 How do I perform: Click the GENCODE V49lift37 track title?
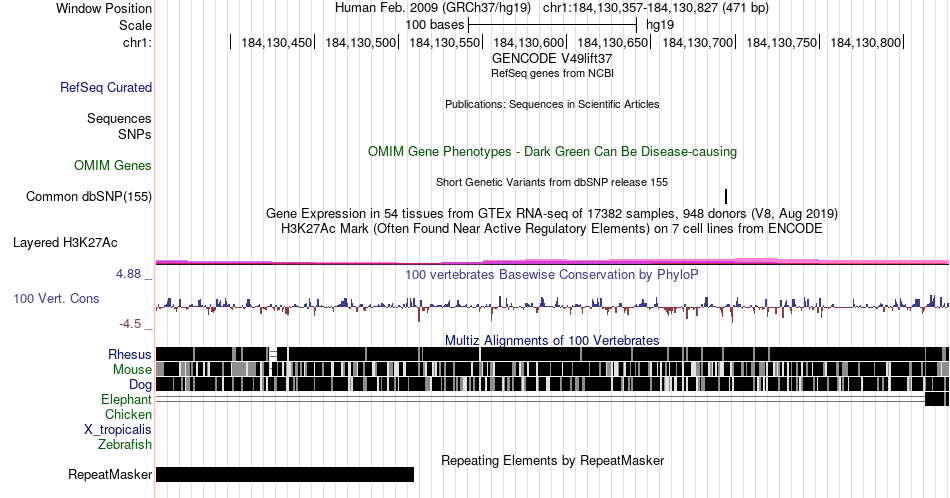coord(552,59)
